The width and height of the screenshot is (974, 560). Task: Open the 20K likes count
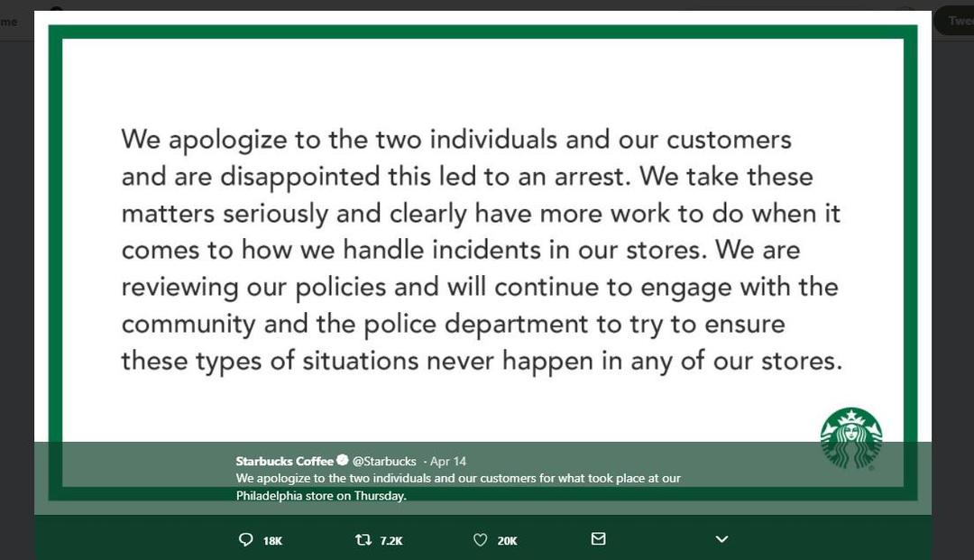[508, 541]
